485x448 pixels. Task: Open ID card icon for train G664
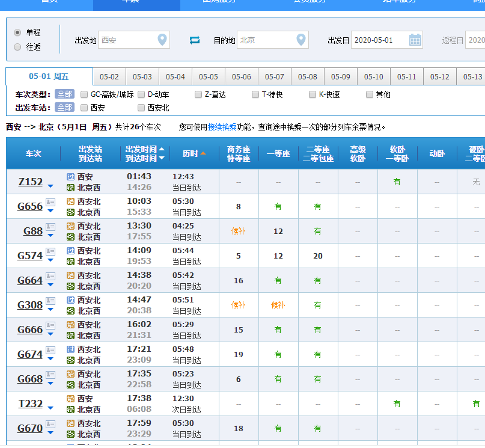[x=50, y=276]
